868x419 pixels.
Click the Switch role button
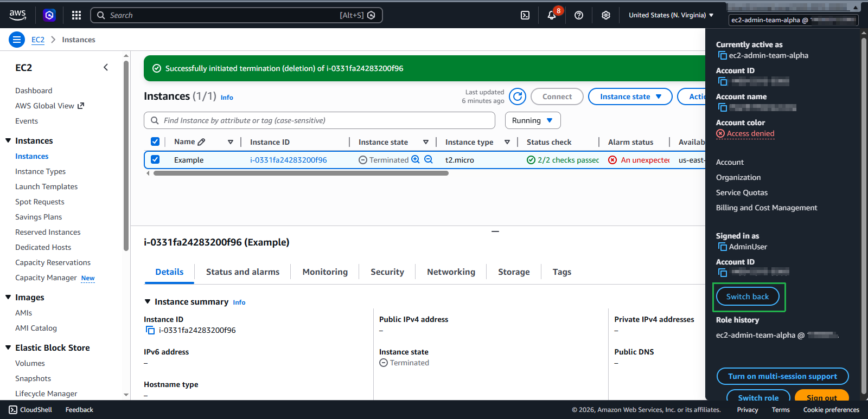pos(758,396)
